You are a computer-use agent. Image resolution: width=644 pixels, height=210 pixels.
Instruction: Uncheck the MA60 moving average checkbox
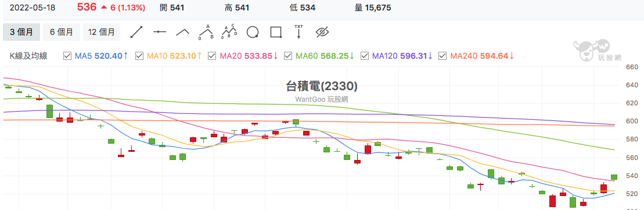289,56
